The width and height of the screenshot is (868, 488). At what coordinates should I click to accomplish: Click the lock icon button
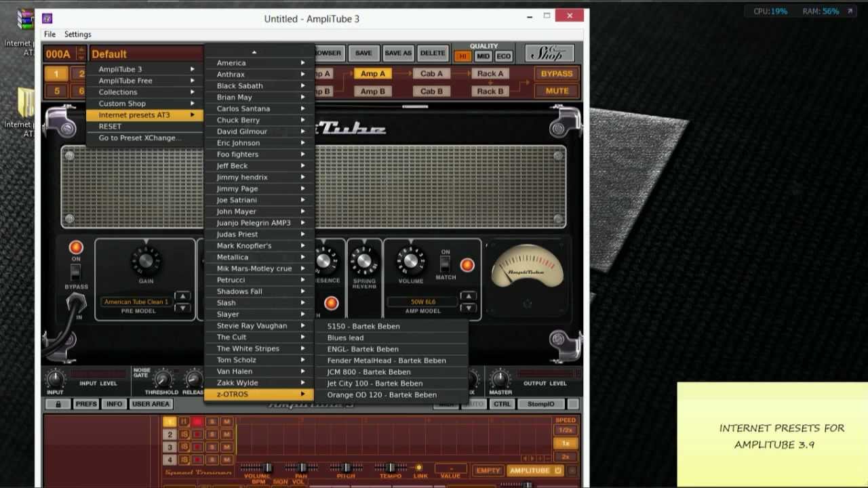click(x=58, y=404)
